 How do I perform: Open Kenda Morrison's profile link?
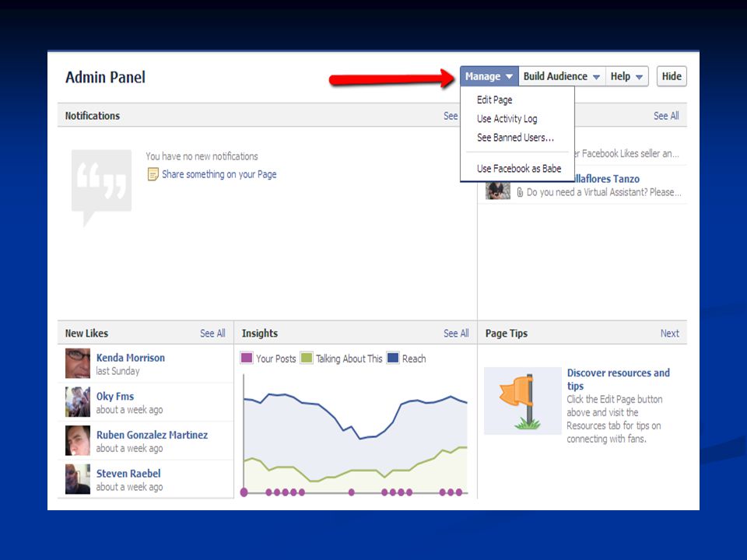[131, 358]
